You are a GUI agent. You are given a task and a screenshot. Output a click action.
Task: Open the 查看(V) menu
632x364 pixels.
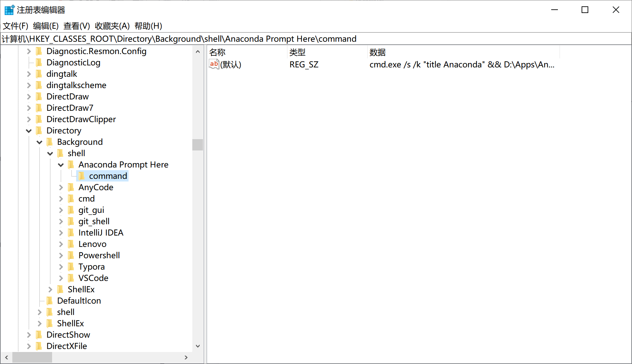pyautogui.click(x=76, y=26)
